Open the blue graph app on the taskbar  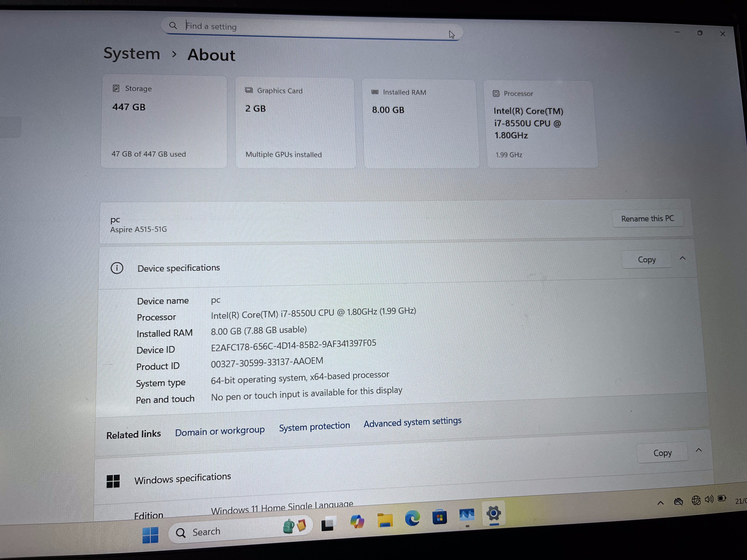click(x=467, y=515)
